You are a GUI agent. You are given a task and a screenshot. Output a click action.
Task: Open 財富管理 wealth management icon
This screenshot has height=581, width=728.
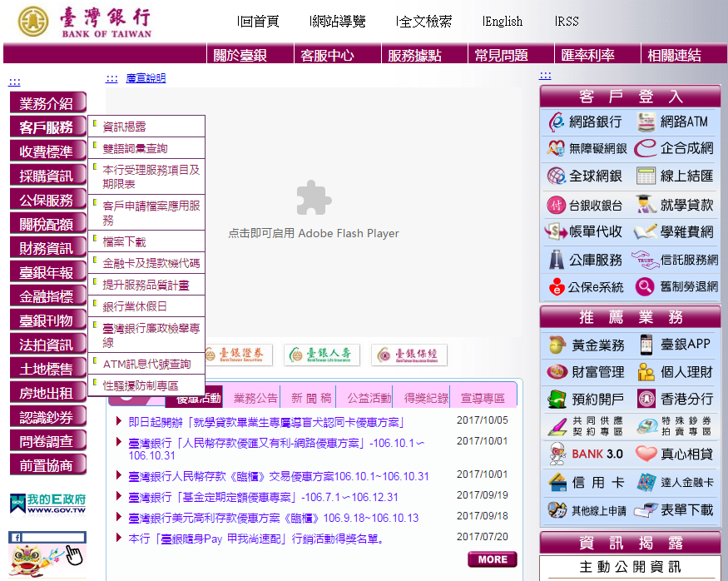click(557, 371)
